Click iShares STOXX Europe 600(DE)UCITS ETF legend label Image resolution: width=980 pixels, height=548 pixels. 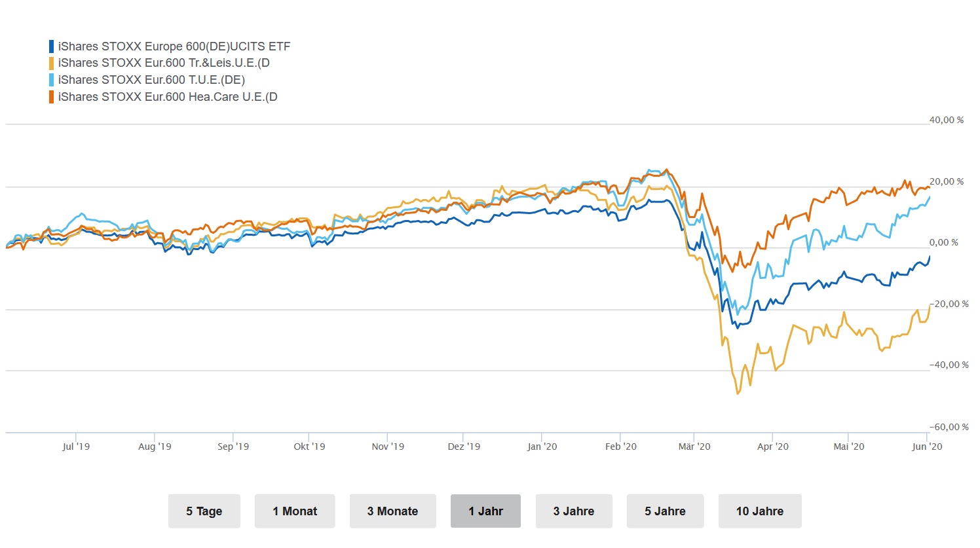(174, 46)
